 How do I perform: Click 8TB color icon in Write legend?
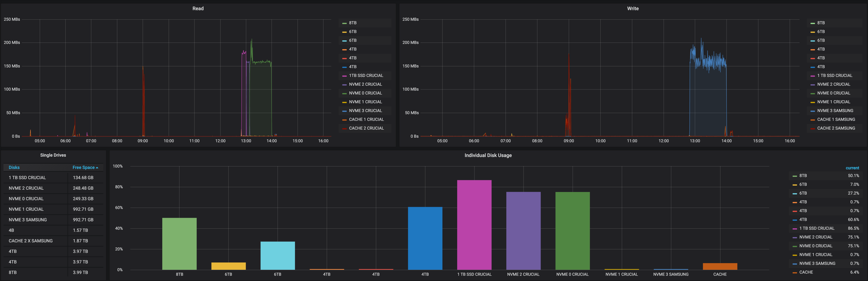pyautogui.click(x=812, y=23)
